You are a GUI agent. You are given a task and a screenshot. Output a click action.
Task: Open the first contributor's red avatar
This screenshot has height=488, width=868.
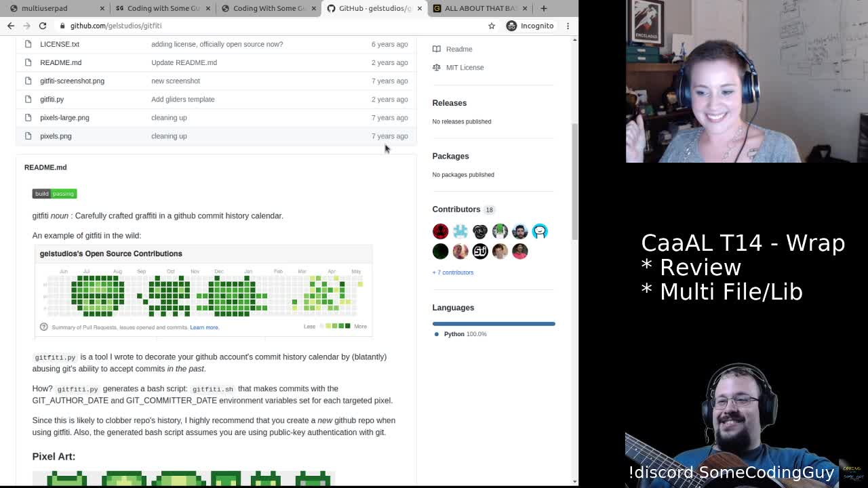tap(440, 231)
